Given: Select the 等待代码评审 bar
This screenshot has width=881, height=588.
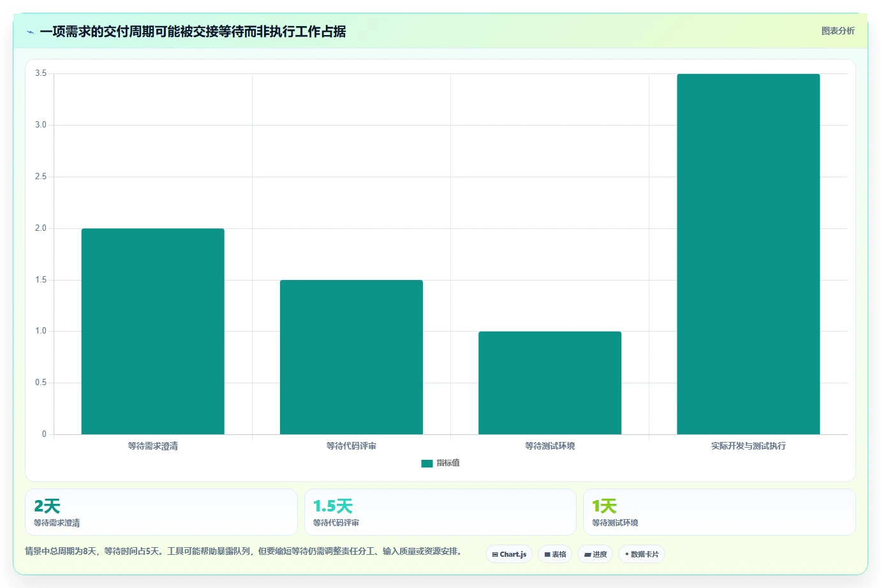Looking at the screenshot, I should (x=351, y=357).
